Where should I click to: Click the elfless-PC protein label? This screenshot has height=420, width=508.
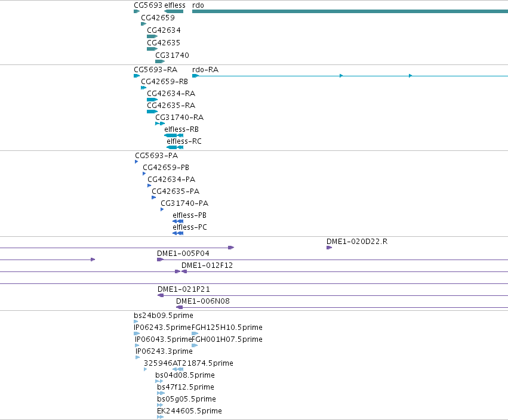(190, 227)
